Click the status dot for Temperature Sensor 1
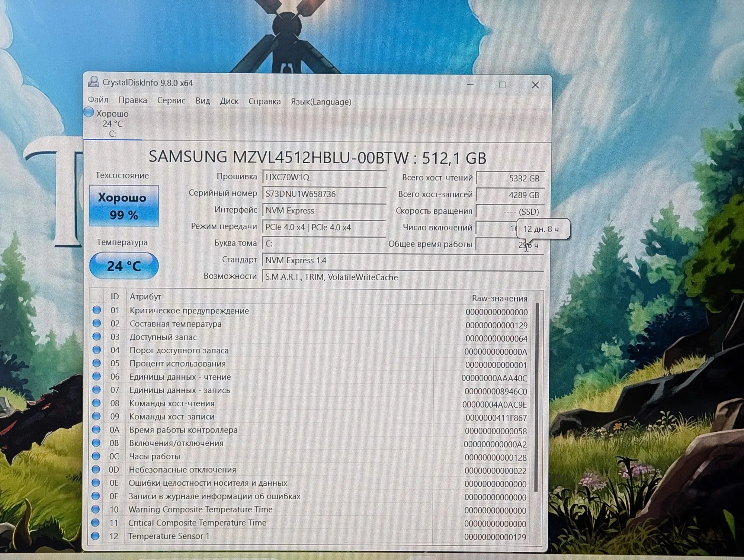Screen dimensions: 744x560 point(95,536)
